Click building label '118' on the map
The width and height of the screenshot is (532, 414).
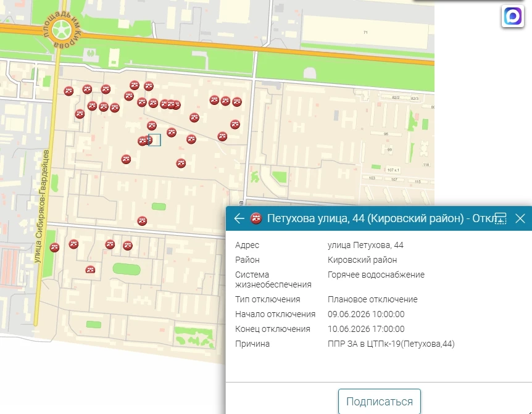pos(426,165)
